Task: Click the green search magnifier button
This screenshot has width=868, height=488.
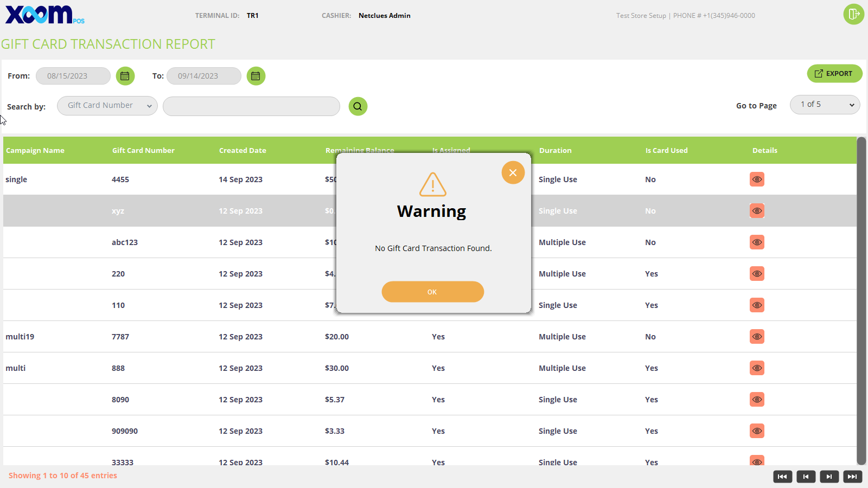Action: click(358, 106)
